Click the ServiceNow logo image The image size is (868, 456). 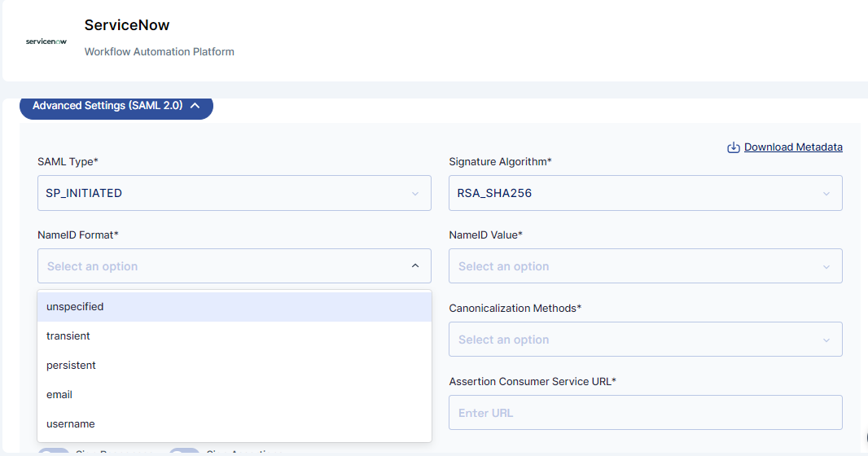tap(46, 42)
